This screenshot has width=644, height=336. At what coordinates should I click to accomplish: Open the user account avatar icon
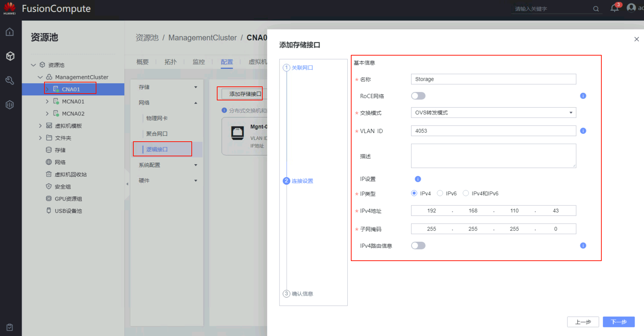pyautogui.click(x=631, y=8)
